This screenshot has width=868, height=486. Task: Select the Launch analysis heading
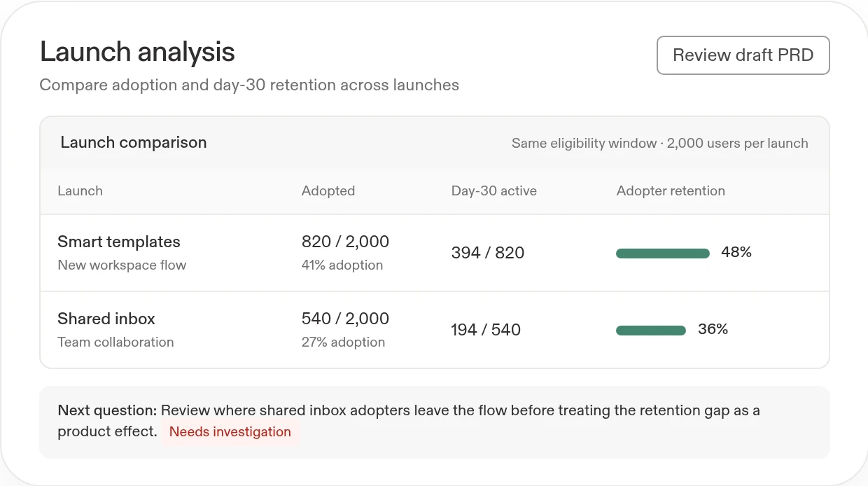(137, 52)
